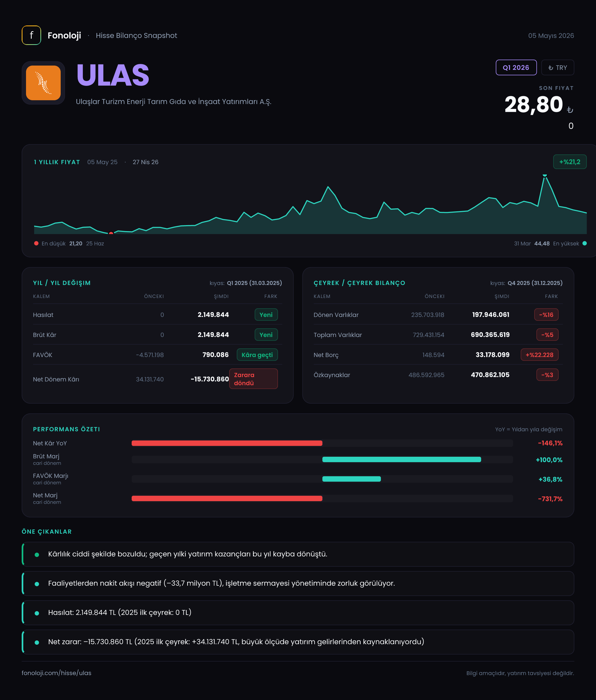Image resolution: width=596 pixels, height=700 pixels.
Task: Click the company full name subtitle
Action: click(174, 102)
